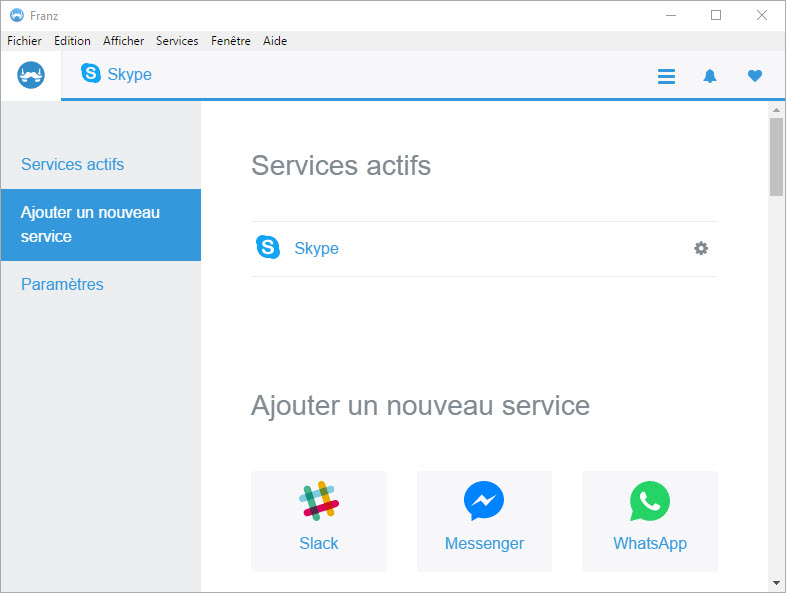Screen dimensions: 786x593
Task: Click the heart icon in header
Action: (754, 76)
